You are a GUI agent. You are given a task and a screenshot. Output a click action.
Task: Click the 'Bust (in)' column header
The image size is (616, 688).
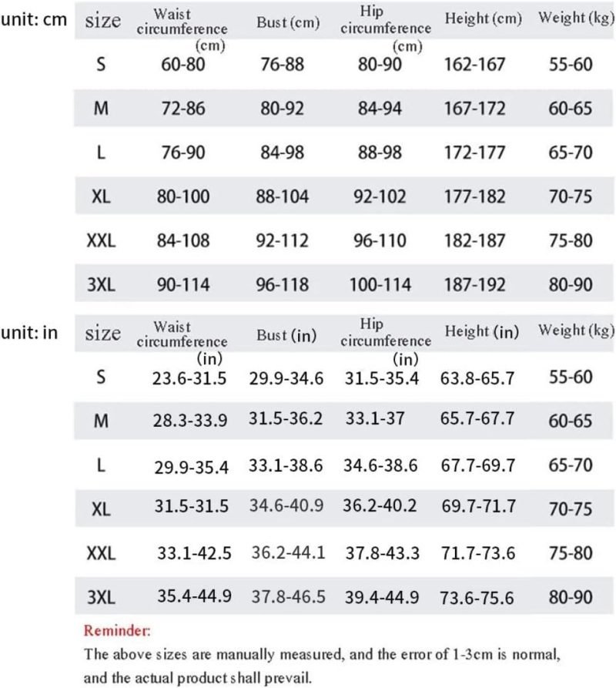(x=286, y=335)
